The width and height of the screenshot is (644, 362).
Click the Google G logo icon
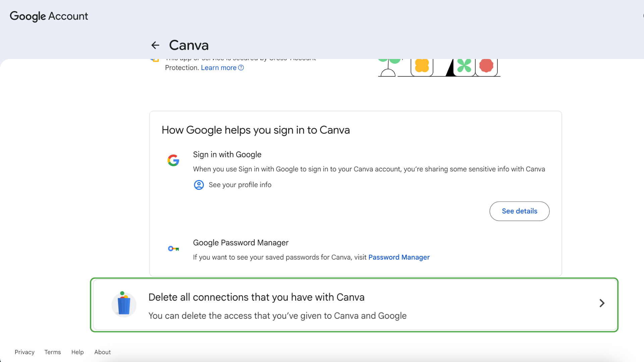coord(173,160)
